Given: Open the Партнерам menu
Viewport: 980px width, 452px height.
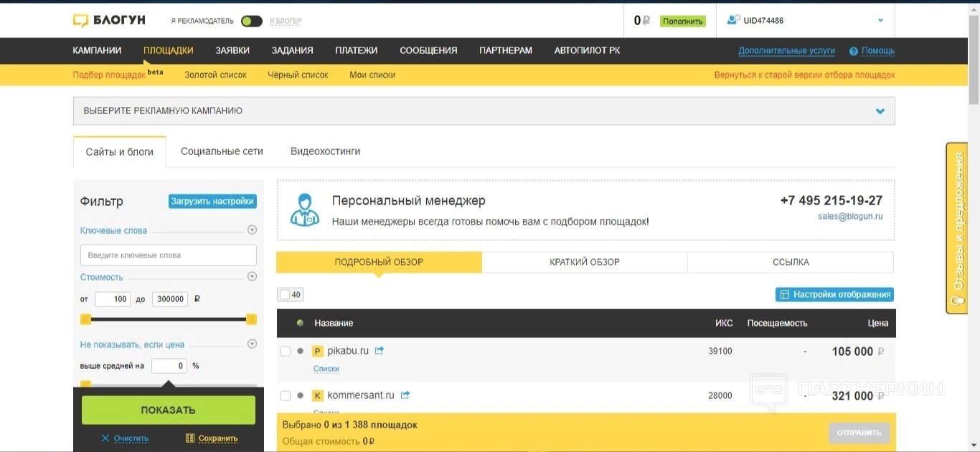Looking at the screenshot, I should point(506,51).
